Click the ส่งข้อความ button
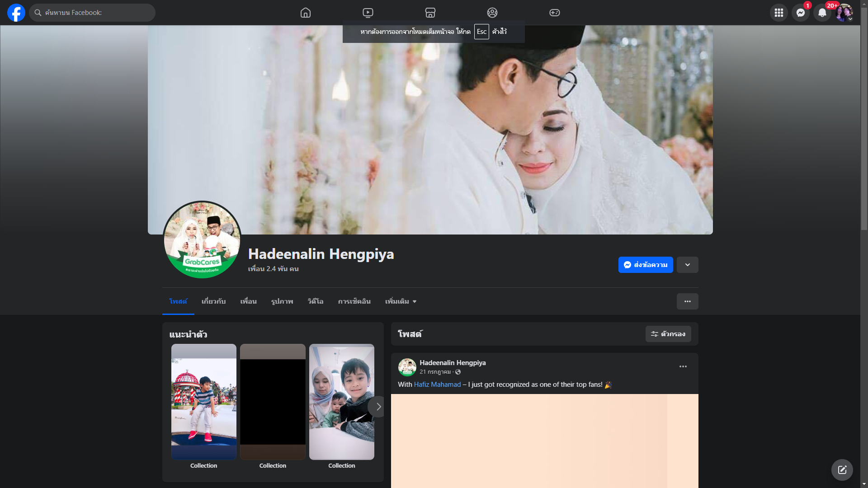Screen dimensions: 868x488 pyautogui.click(x=645, y=265)
